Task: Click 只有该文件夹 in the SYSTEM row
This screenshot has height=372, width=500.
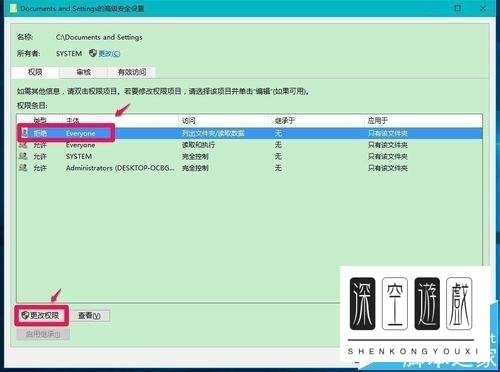Action: click(x=388, y=156)
